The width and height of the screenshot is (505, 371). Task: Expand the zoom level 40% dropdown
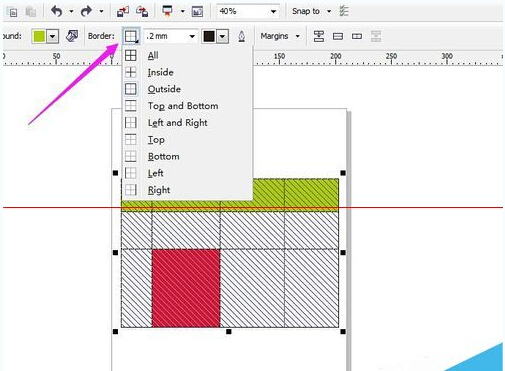click(273, 12)
